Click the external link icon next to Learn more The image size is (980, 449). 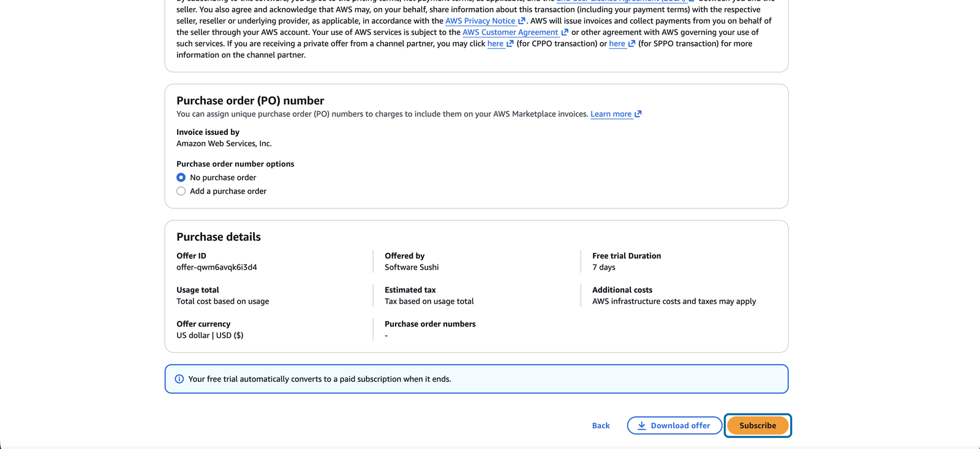(x=638, y=114)
